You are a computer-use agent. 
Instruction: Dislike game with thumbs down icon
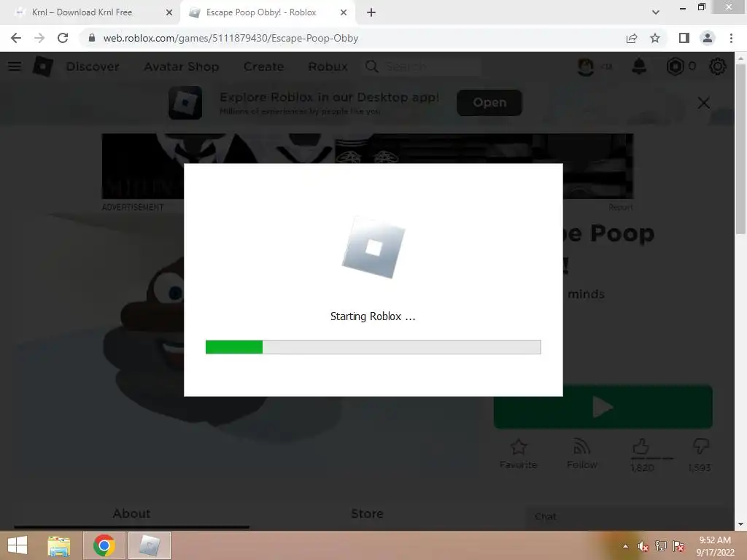click(x=700, y=447)
